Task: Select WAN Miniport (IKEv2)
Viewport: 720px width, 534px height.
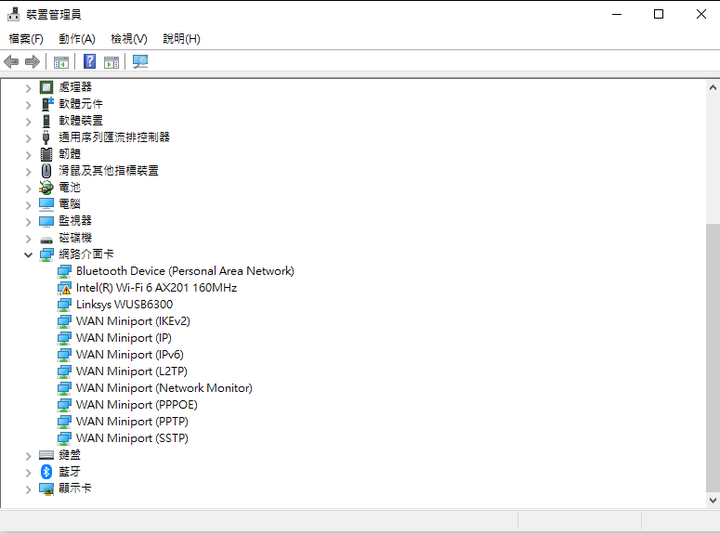Action: pyautogui.click(x=133, y=321)
